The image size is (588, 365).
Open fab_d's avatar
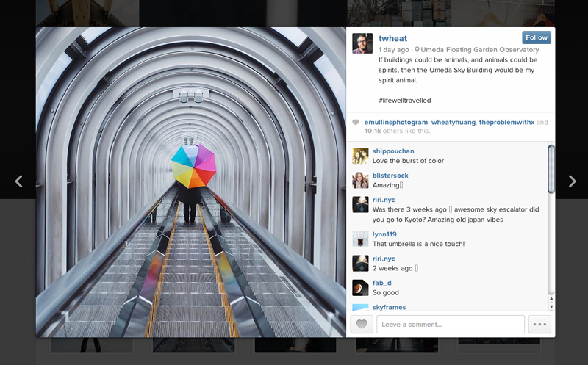[360, 287]
